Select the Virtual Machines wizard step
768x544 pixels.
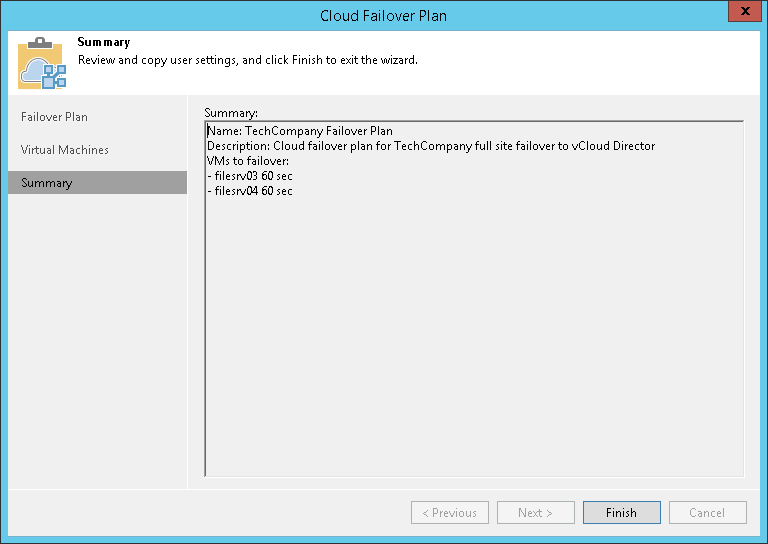[x=65, y=150]
